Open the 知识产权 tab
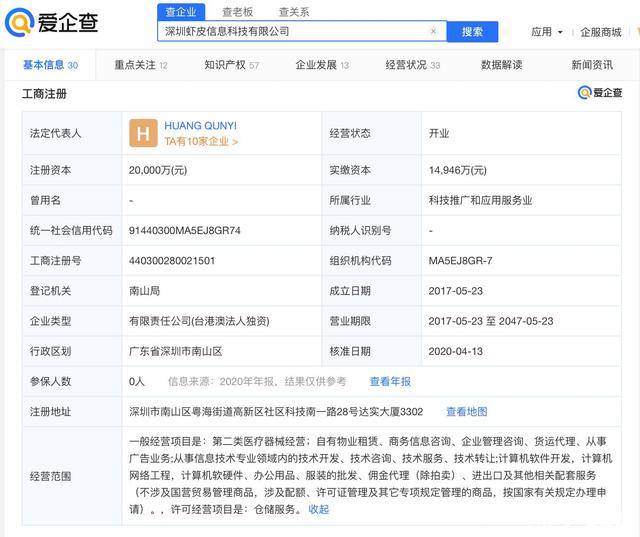Viewport: 640px width, 537px height. 231,65
